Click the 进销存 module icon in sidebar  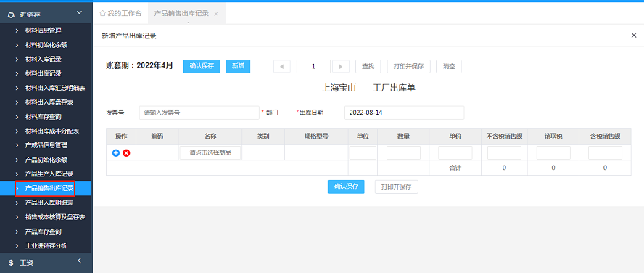[11, 15]
